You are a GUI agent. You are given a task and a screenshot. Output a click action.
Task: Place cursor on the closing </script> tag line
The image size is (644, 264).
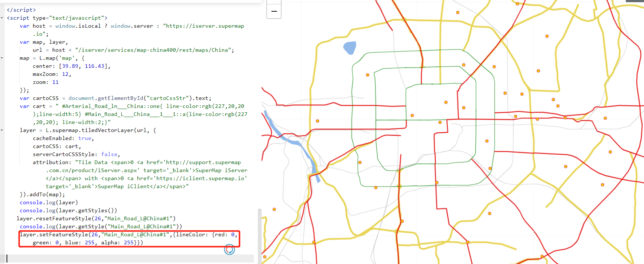(x=21, y=10)
